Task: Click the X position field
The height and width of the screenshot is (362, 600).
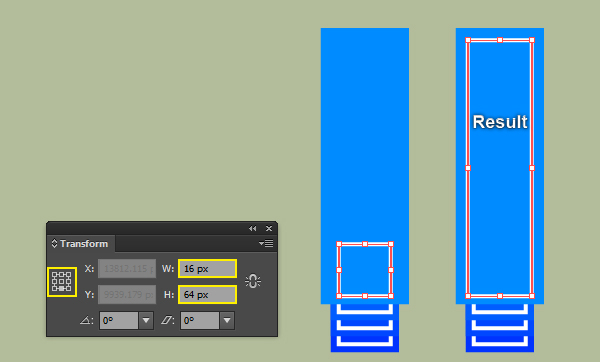Action: click(x=127, y=269)
